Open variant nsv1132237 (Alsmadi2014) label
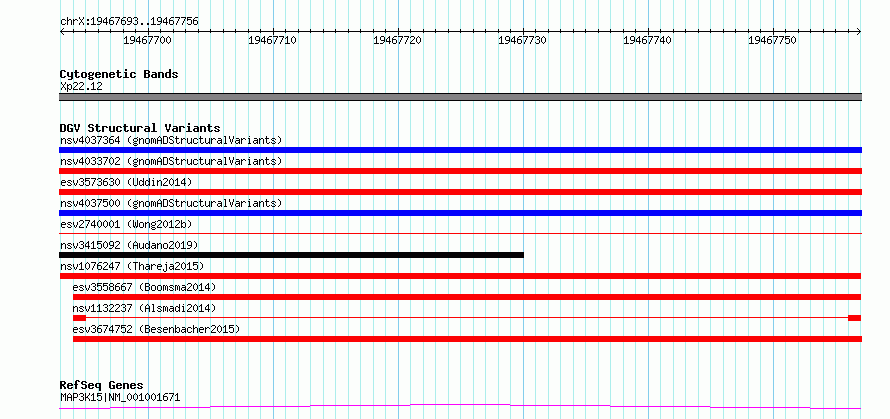Viewport: 890px width, 419px height. coord(144,308)
